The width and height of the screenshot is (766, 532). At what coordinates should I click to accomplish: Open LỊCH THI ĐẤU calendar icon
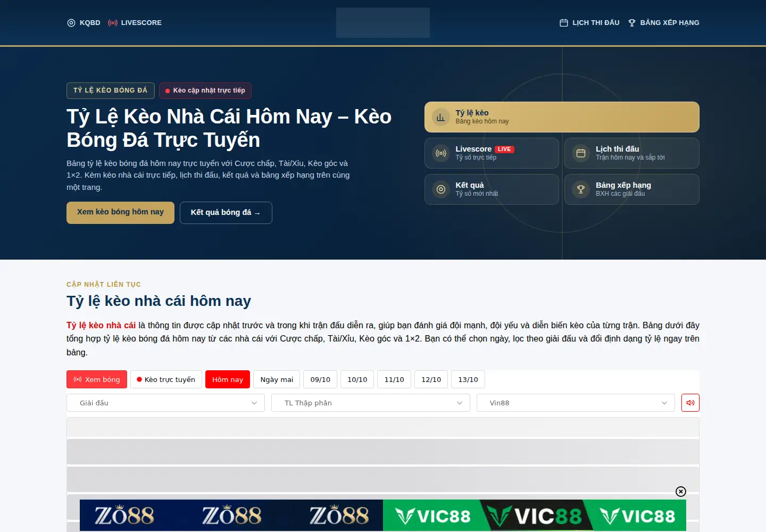point(564,23)
